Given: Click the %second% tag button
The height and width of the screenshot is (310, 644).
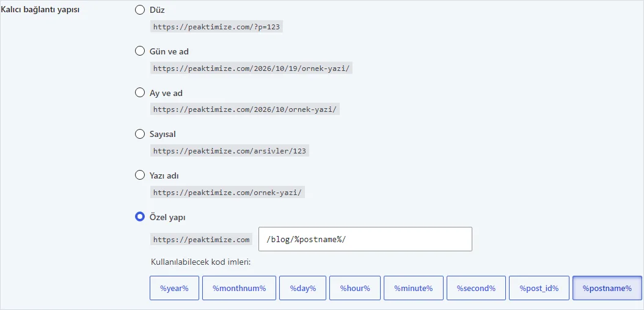Looking at the screenshot, I should pyautogui.click(x=477, y=288).
